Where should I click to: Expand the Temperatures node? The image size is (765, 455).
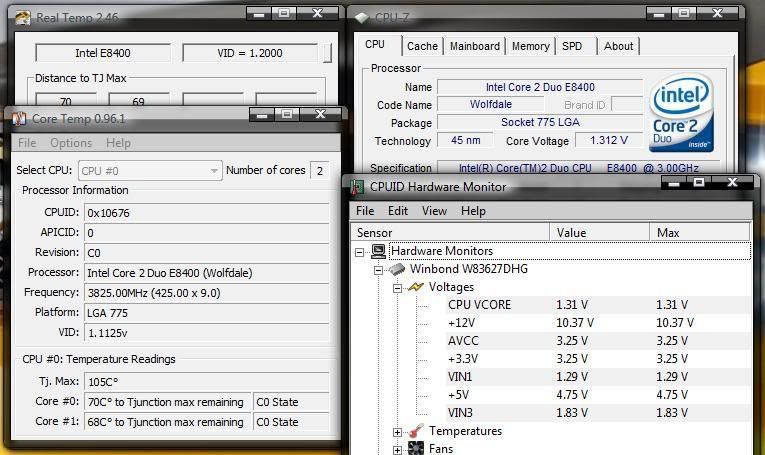(x=397, y=432)
